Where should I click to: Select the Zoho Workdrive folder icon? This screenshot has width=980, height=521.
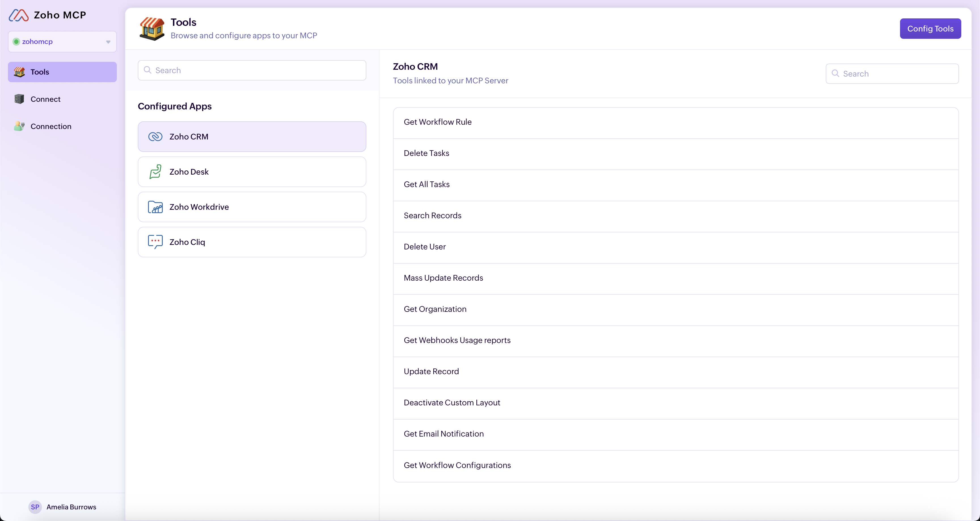(155, 207)
